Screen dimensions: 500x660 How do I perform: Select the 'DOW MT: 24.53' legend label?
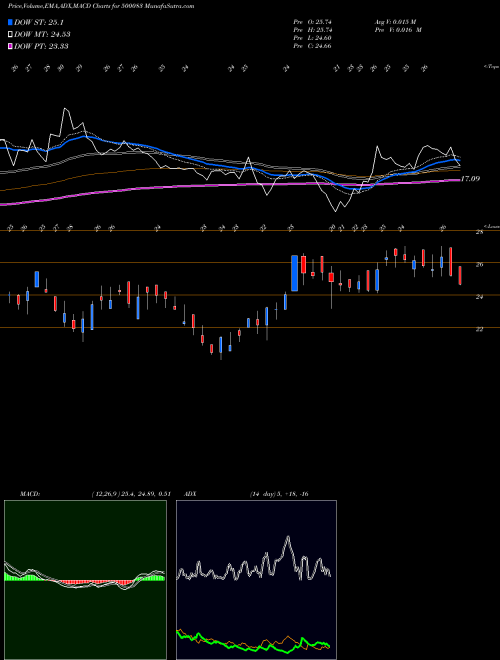point(42,35)
